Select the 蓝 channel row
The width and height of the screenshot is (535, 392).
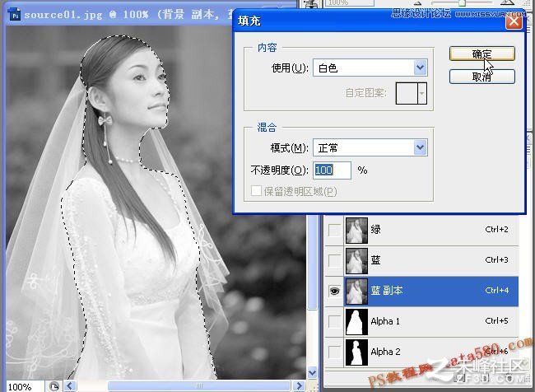[x=421, y=260]
